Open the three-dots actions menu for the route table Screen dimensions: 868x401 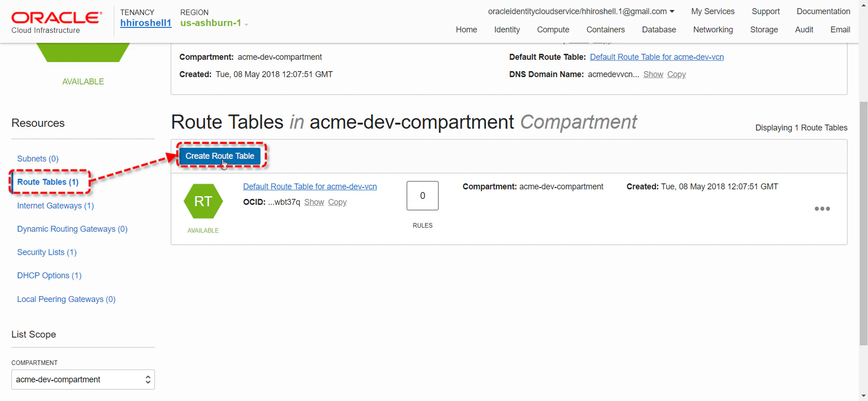[822, 209]
